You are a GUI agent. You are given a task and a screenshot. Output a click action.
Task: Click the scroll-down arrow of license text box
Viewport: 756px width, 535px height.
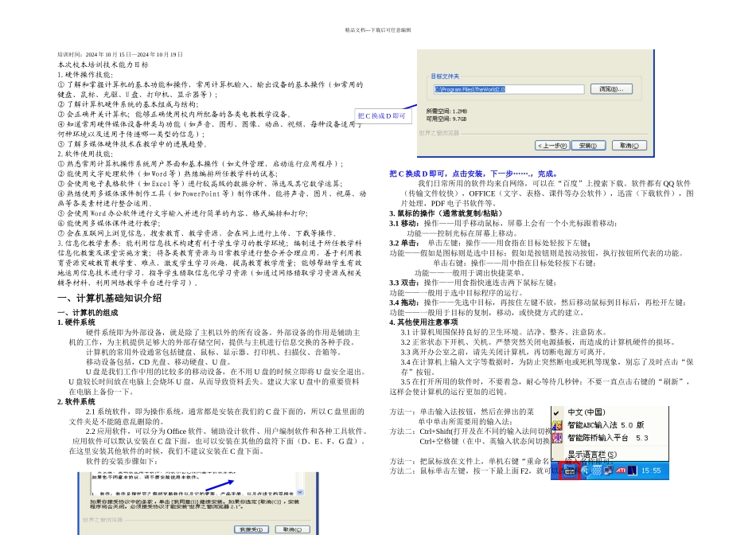pyautogui.click(x=300, y=493)
